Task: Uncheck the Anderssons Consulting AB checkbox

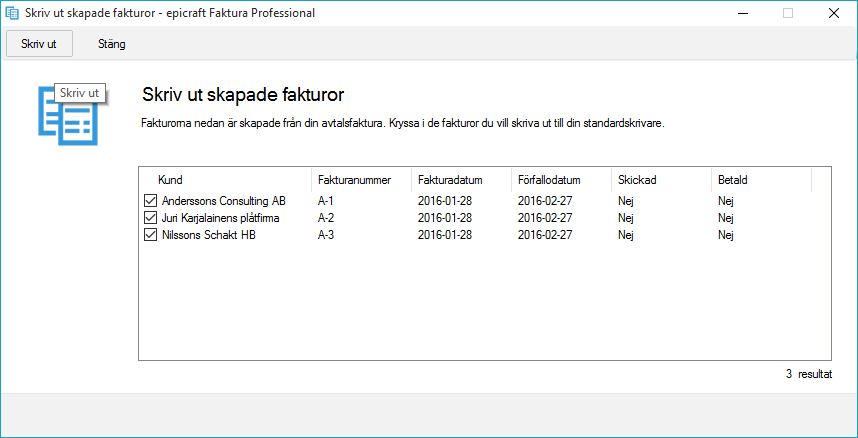Action: coord(150,200)
